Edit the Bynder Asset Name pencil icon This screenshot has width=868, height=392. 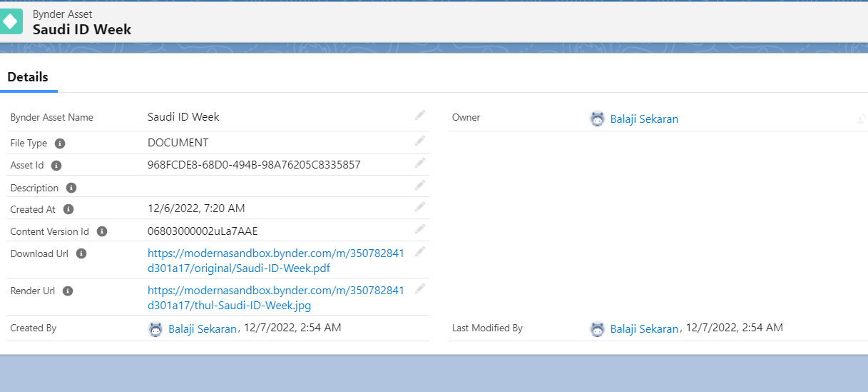[x=420, y=115]
